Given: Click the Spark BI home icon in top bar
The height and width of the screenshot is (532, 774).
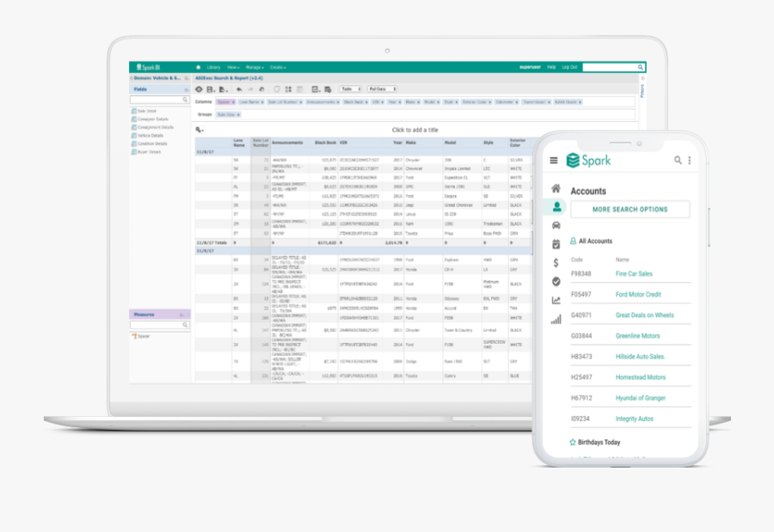Looking at the screenshot, I should point(199,67).
